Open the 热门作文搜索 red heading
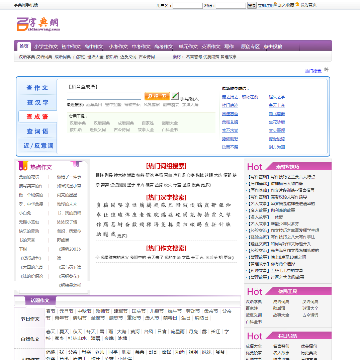360x360 pixels. click(x=166, y=248)
